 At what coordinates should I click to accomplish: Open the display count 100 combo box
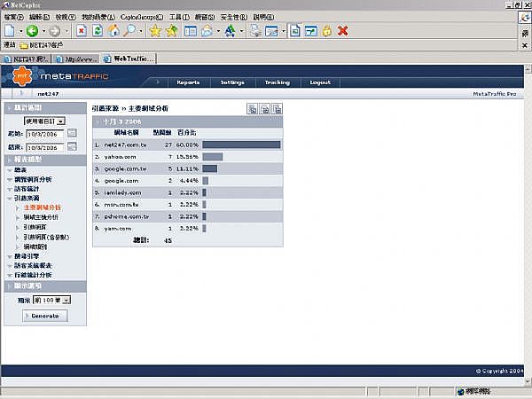point(52,301)
